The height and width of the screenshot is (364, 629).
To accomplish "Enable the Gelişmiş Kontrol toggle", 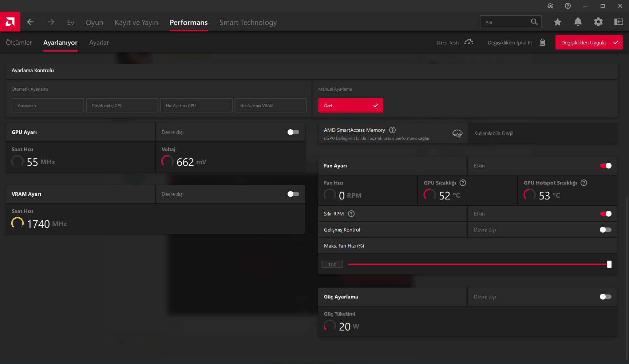I will 606,230.
